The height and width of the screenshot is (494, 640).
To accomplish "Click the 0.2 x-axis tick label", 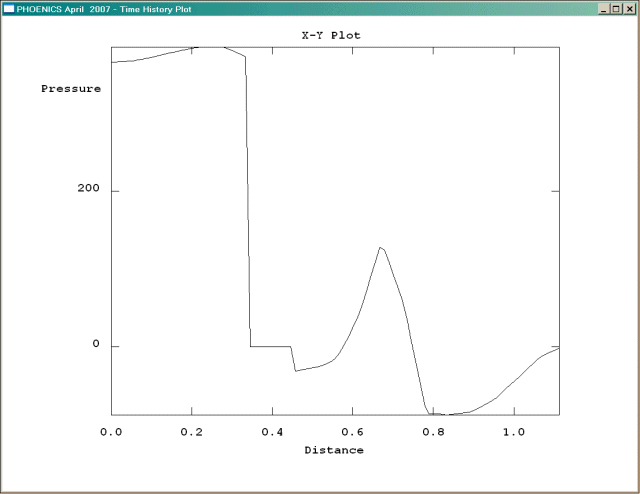I will click(x=191, y=432).
